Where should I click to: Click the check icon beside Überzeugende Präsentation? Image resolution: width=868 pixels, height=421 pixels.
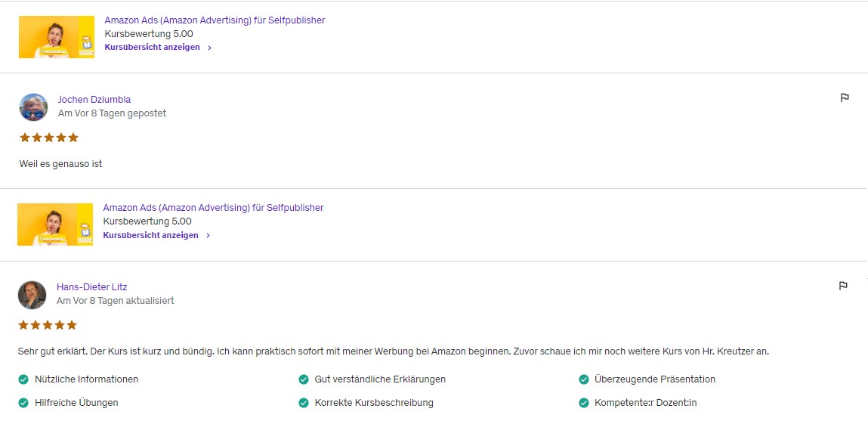click(583, 379)
